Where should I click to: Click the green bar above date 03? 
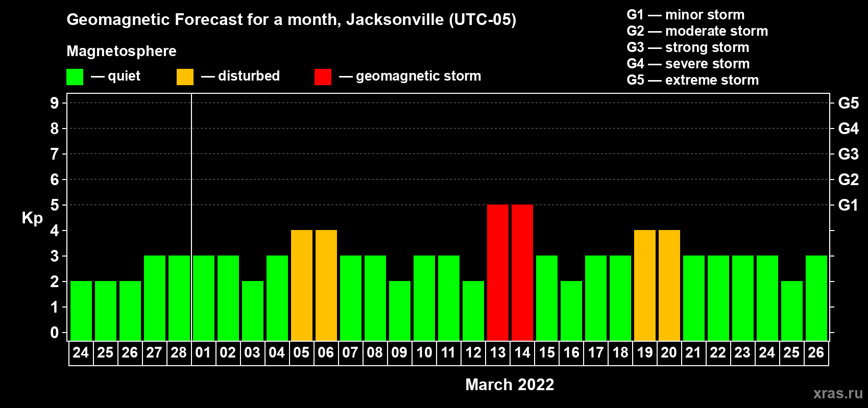(x=253, y=311)
